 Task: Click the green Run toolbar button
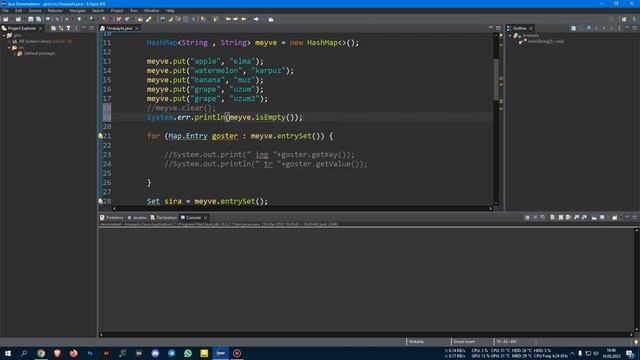[x=79, y=19]
